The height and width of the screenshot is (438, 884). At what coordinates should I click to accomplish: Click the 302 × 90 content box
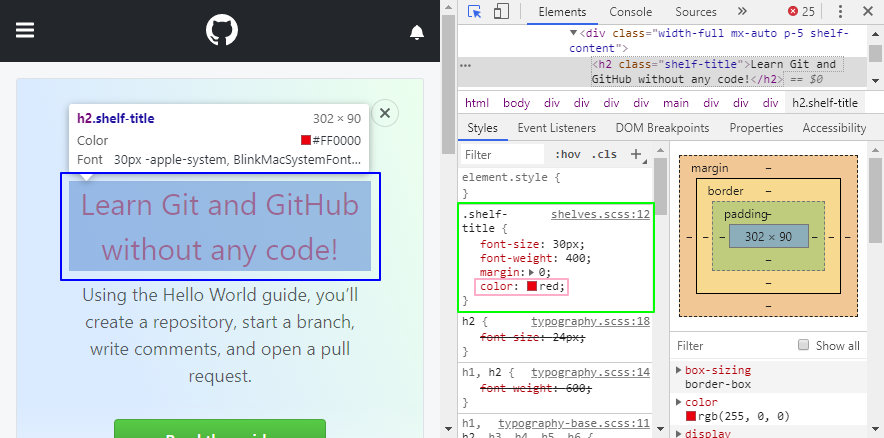(768, 236)
